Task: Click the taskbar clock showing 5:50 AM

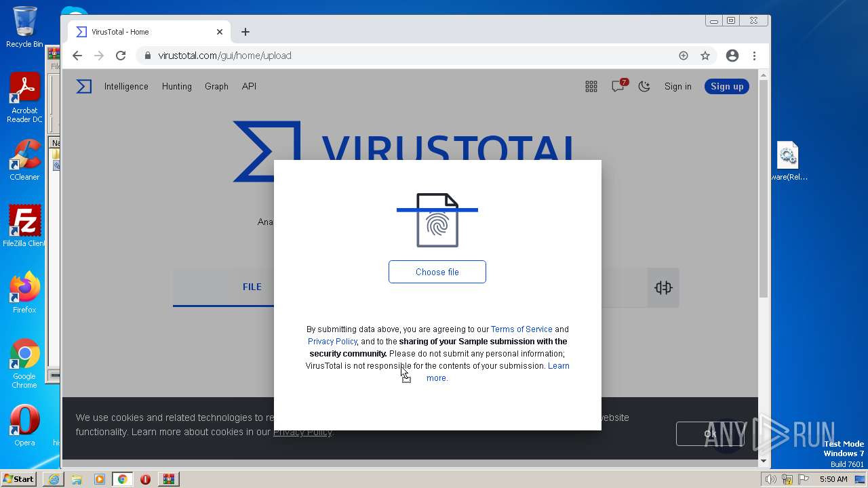Action: (833, 479)
